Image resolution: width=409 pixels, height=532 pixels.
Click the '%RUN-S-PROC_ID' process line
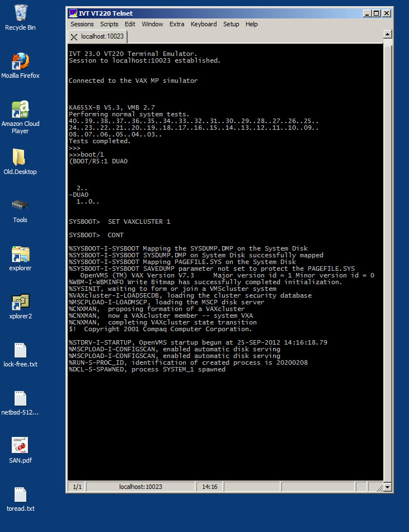tap(188, 362)
